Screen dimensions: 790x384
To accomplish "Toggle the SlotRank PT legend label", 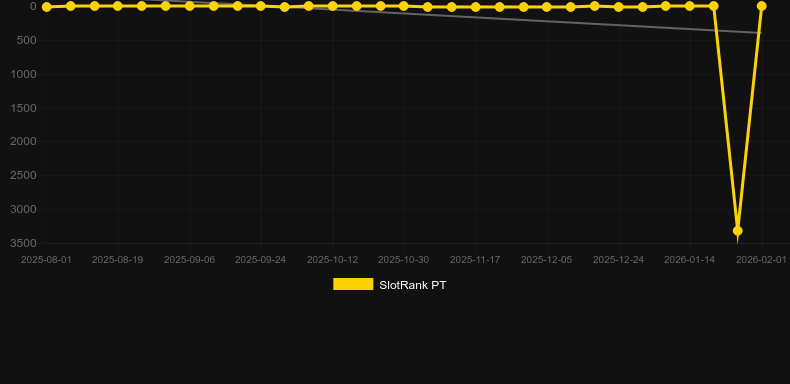I will click(x=413, y=285).
